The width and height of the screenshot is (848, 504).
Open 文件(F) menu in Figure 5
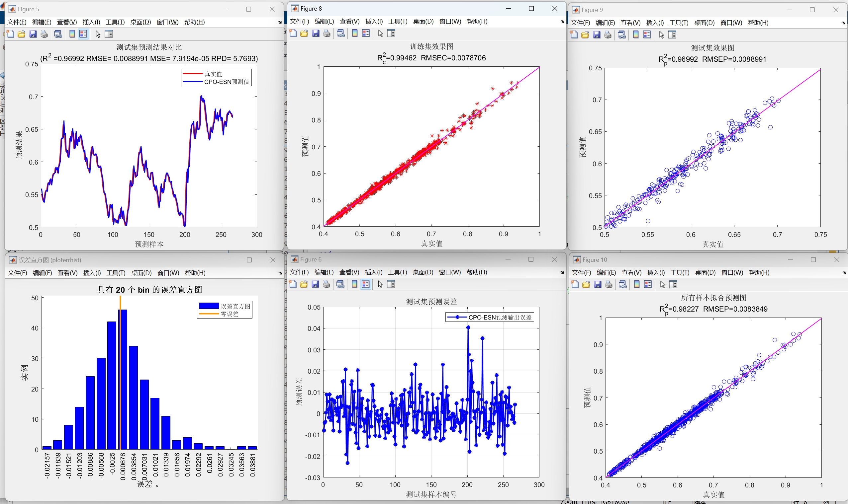[17, 22]
